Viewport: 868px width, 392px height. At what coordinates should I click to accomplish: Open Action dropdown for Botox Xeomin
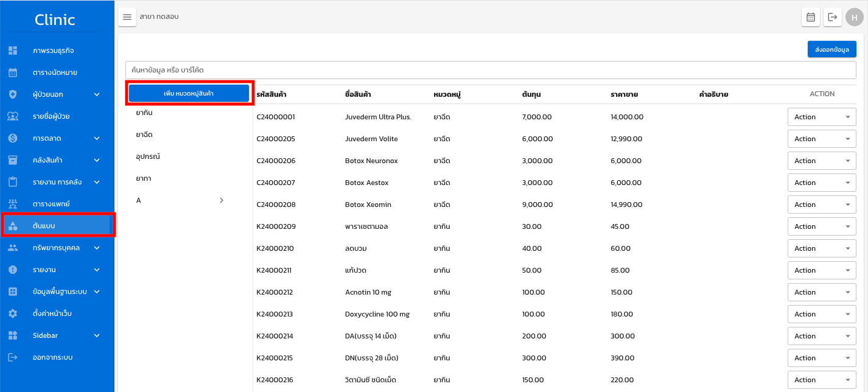pos(822,205)
